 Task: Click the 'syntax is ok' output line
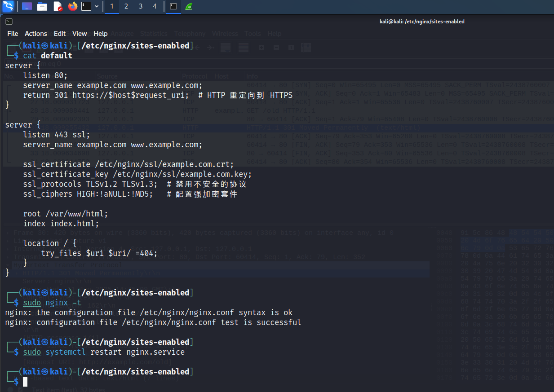pyautogui.click(x=149, y=313)
